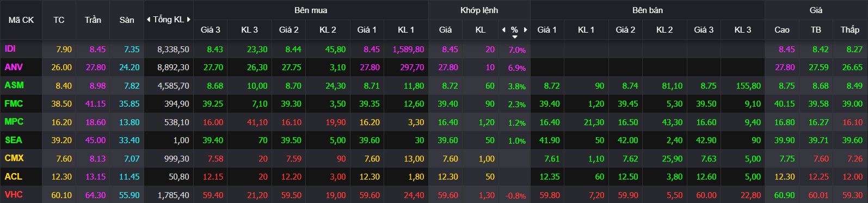Sort by Mã CK column header
Viewport: 868px width, 203px height.
pyautogui.click(x=21, y=20)
